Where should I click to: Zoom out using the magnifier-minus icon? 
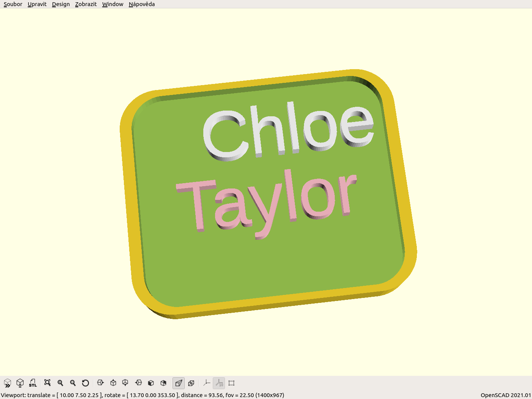point(73,383)
